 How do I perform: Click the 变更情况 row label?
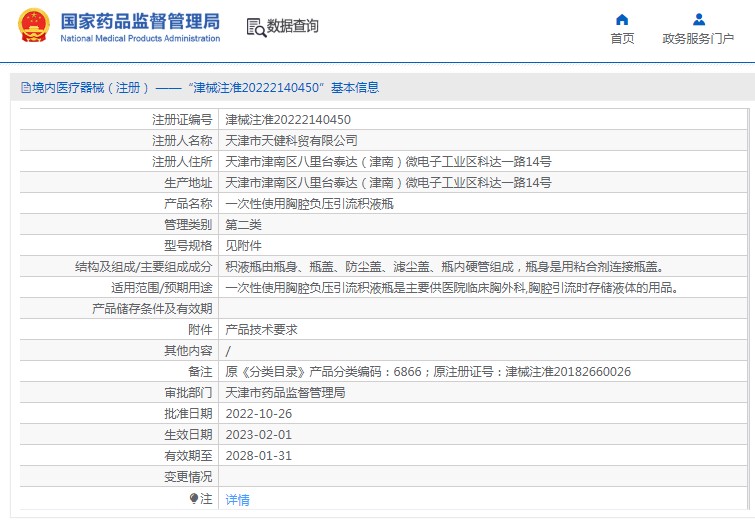[188, 477]
